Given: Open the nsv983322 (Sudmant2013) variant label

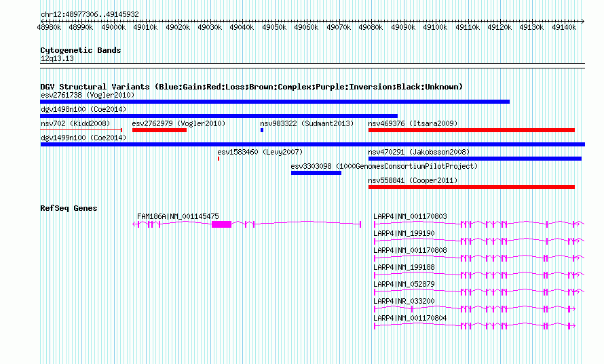Looking at the screenshot, I should (x=307, y=123).
